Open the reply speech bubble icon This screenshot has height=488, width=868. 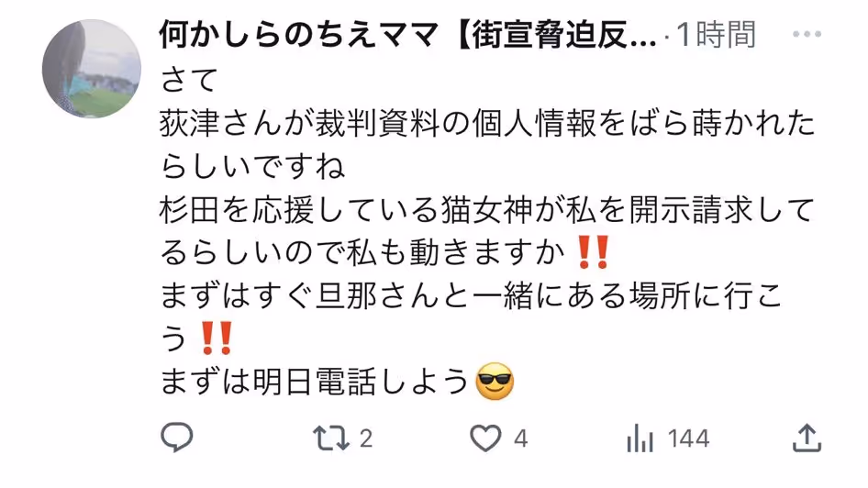[176, 438]
